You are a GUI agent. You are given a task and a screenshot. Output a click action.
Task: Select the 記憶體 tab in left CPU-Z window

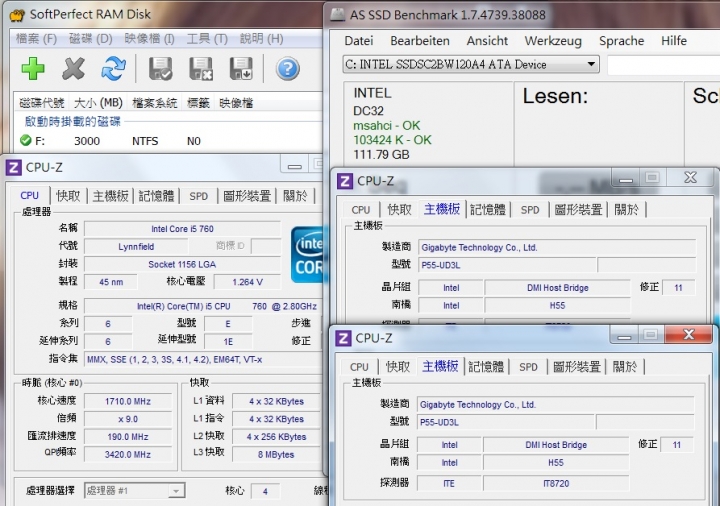(x=156, y=196)
